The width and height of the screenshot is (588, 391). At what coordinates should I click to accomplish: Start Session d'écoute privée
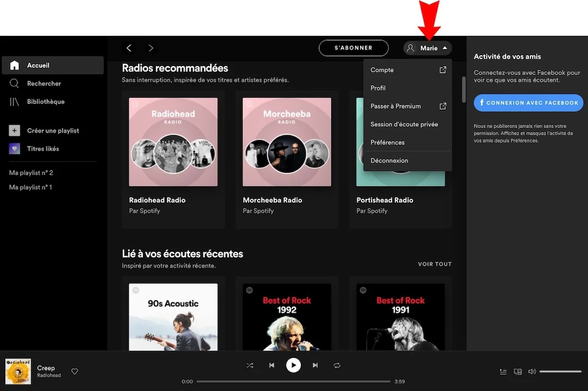[x=408, y=124]
